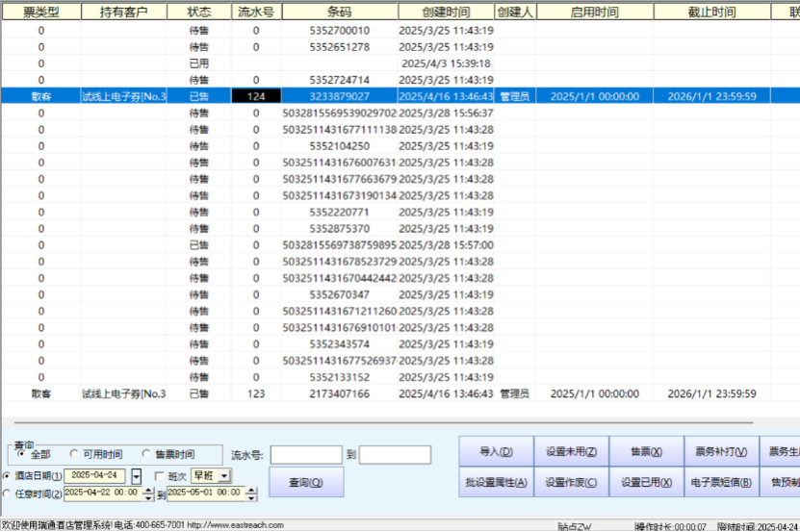Click the 设置未用 button

click(x=571, y=451)
